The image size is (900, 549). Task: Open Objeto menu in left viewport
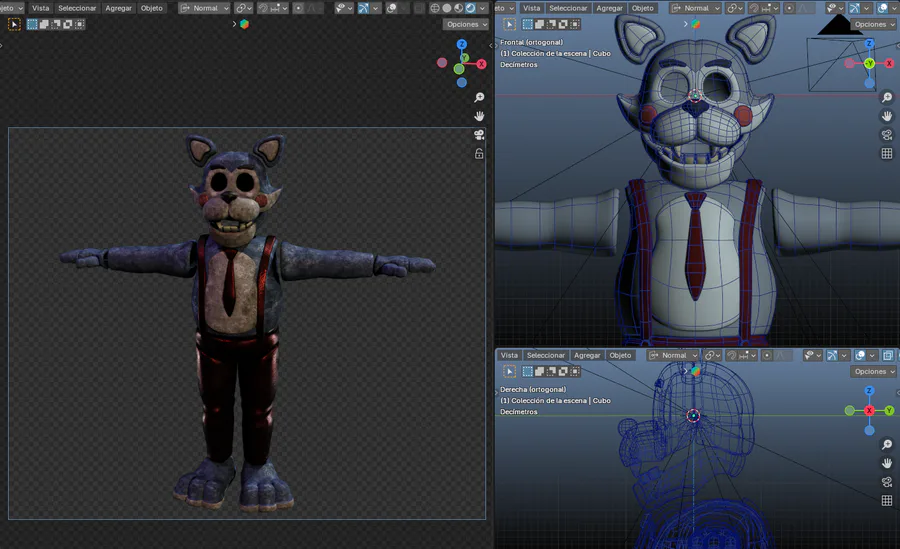point(152,8)
